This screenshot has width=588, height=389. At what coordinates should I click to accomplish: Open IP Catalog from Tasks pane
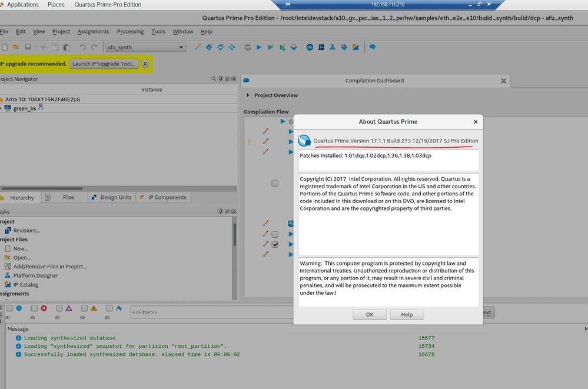[25, 285]
